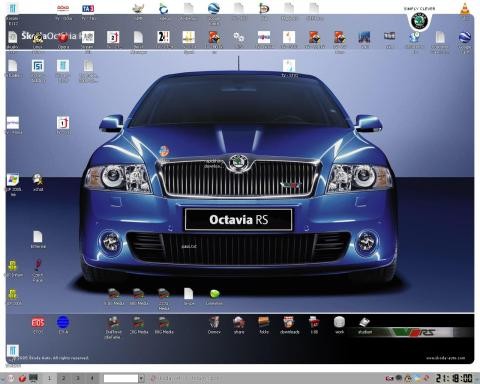The image size is (480, 384).
Task: Open the monitor icon in the taskbar
Action: [x=34, y=378]
